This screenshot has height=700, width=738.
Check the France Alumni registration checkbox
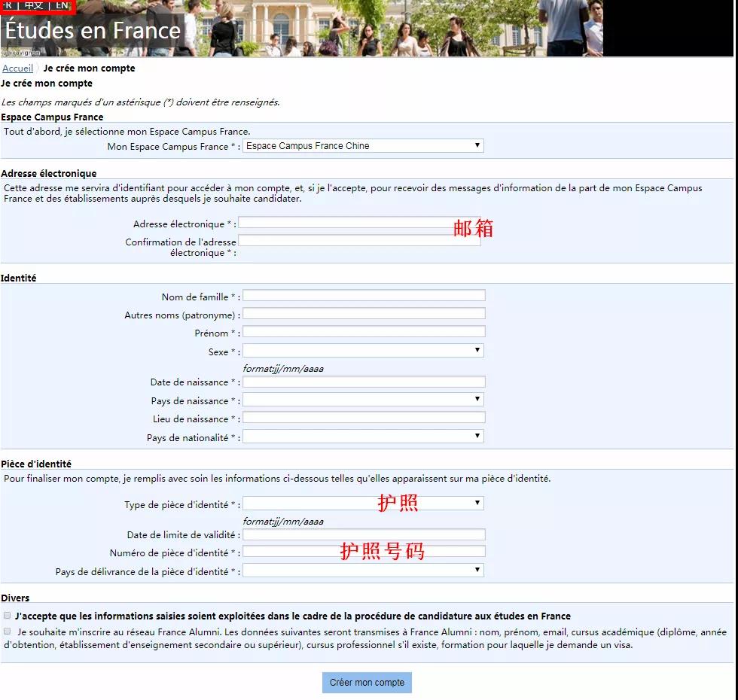7,632
